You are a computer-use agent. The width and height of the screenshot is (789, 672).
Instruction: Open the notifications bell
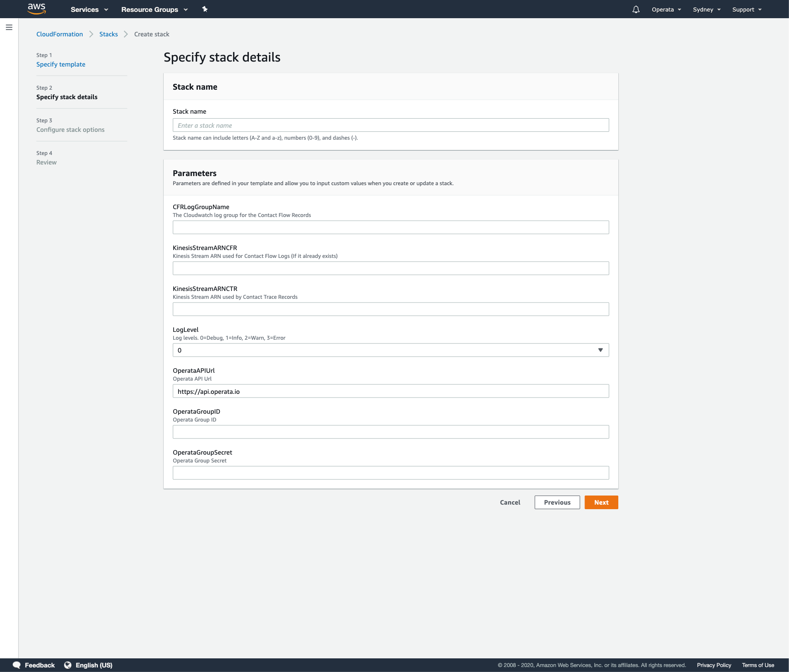(x=636, y=10)
